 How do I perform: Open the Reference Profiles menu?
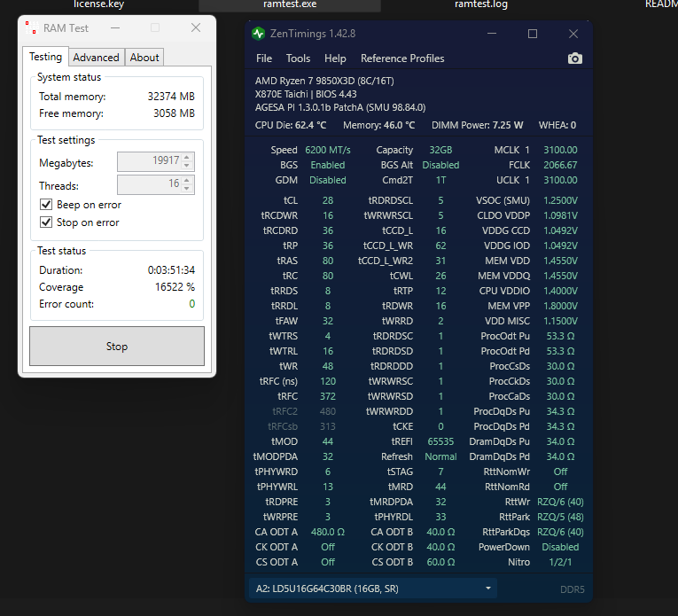tap(402, 58)
